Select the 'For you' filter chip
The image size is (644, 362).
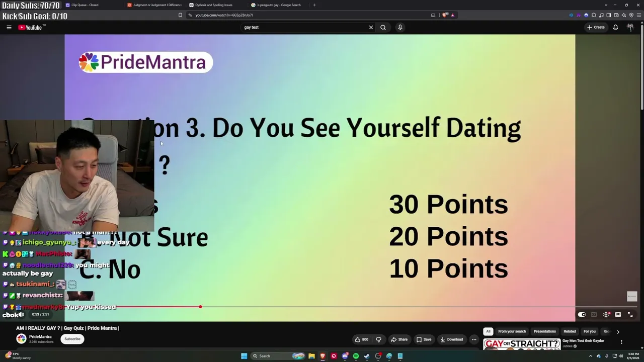590,331
